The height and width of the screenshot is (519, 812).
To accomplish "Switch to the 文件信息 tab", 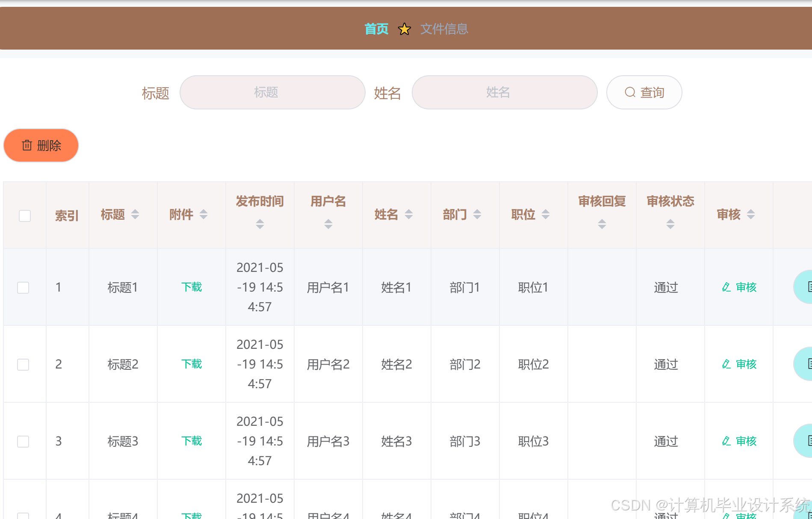I will 445,29.
